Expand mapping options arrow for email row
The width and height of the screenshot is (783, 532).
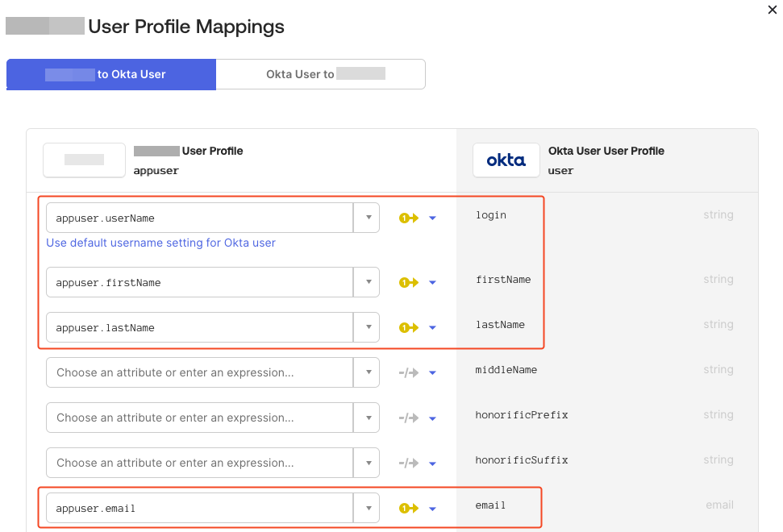point(432,509)
